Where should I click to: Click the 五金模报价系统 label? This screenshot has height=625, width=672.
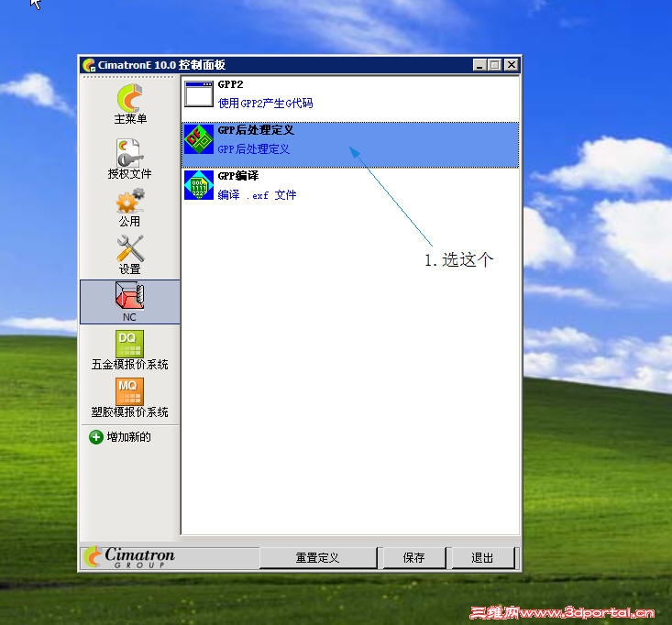pyautogui.click(x=130, y=365)
